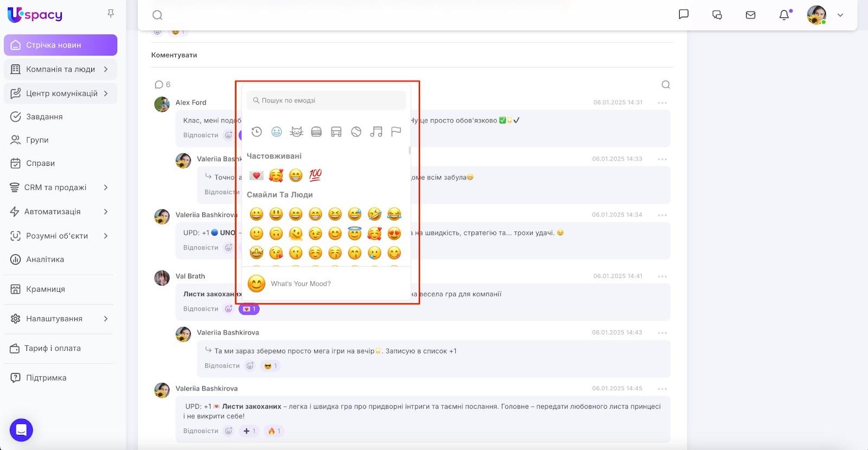This screenshot has height=450, width=868.
Task: Reply to Val Brath's comment via Відповісти
Action: pos(201,309)
